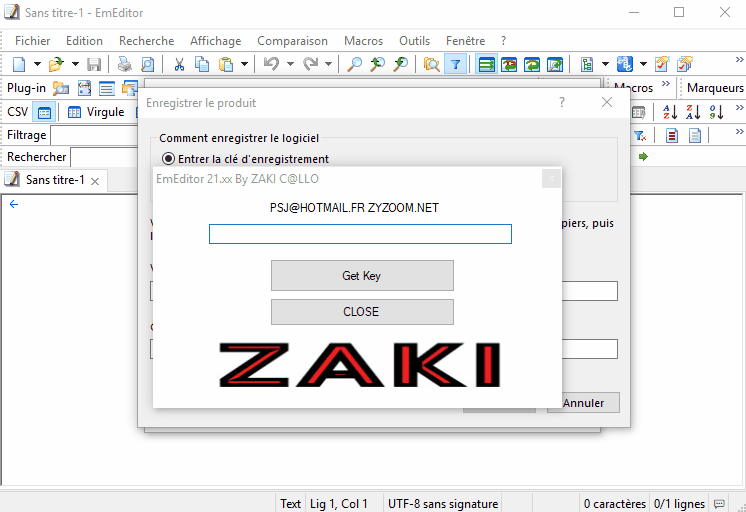Open the Fichier menu
The image size is (746, 512).
click(32, 41)
